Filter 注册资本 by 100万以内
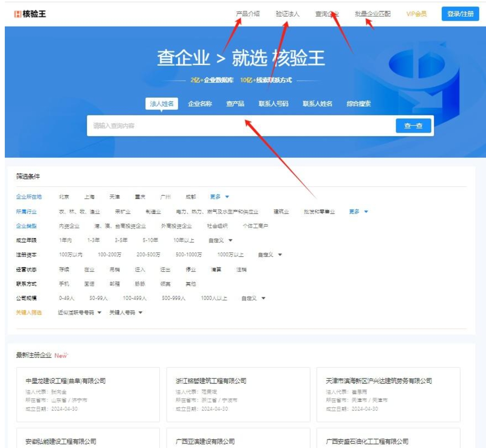This screenshot has width=486, height=448. [x=71, y=255]
